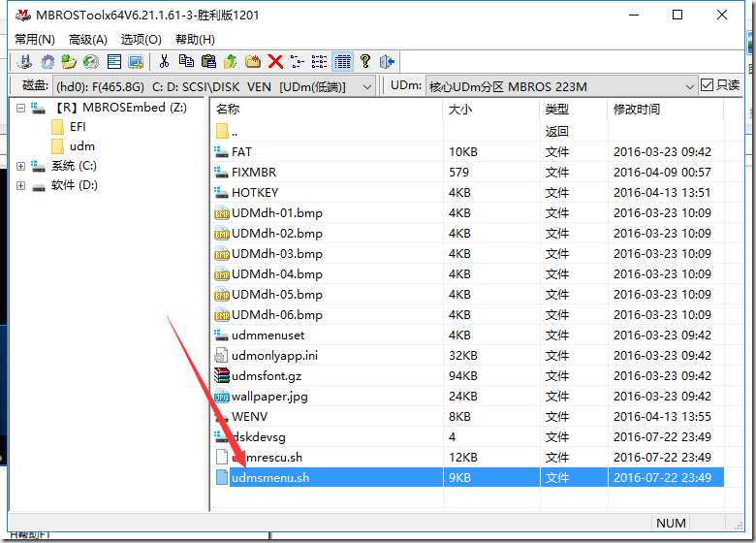Screen dimensions: 756x543
Task: Click the green refresh disc icon
Action: [91, 62]
